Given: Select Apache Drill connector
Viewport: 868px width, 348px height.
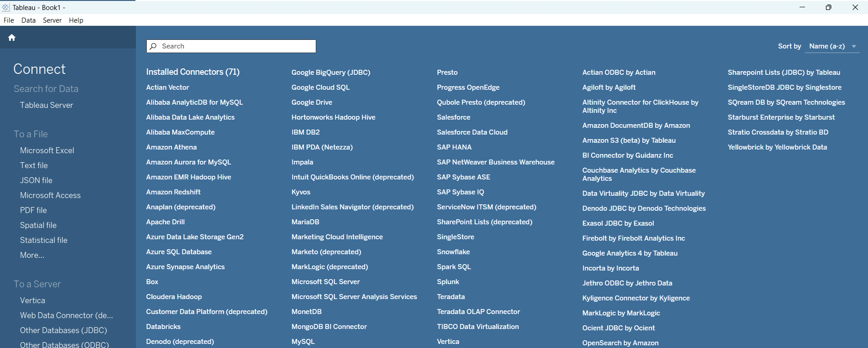Looking at the screenshot, I should pyautogui.click(x=165, y=222).
